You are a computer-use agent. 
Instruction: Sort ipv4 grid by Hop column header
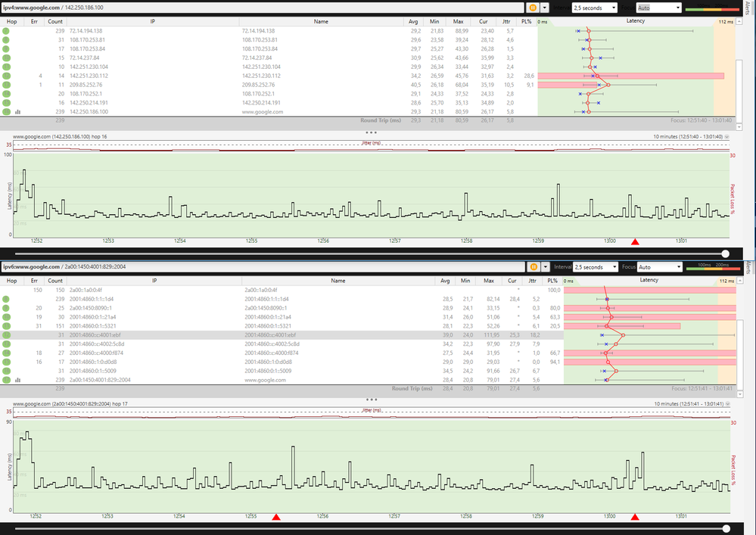pyautogui.click(x=12, y=21)
